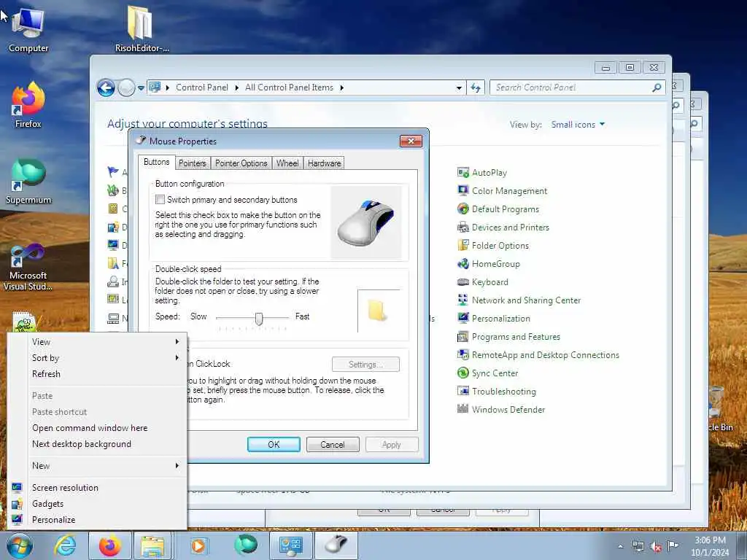
Task: Click the Supermium taskbar icon
Action: [246, 545]
